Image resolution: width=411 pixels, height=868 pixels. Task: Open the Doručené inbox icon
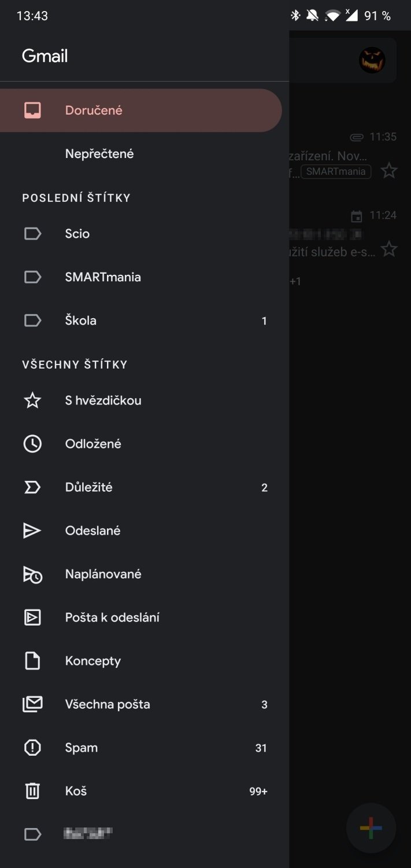[x=32, y=110]
